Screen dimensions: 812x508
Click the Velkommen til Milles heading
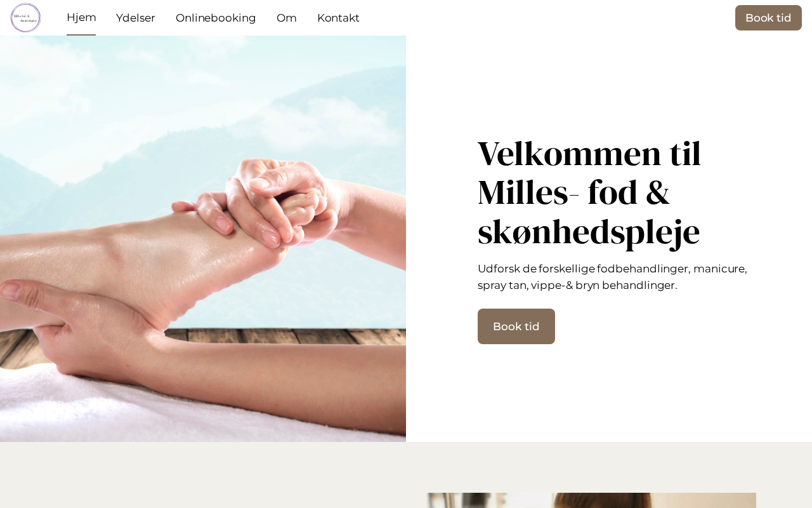[589, 192]
